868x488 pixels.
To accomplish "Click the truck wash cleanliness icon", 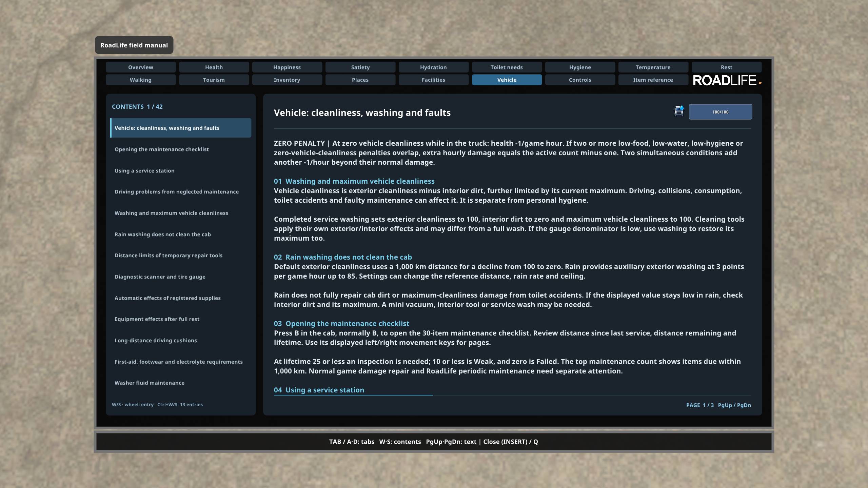I will tap(679, 111).
